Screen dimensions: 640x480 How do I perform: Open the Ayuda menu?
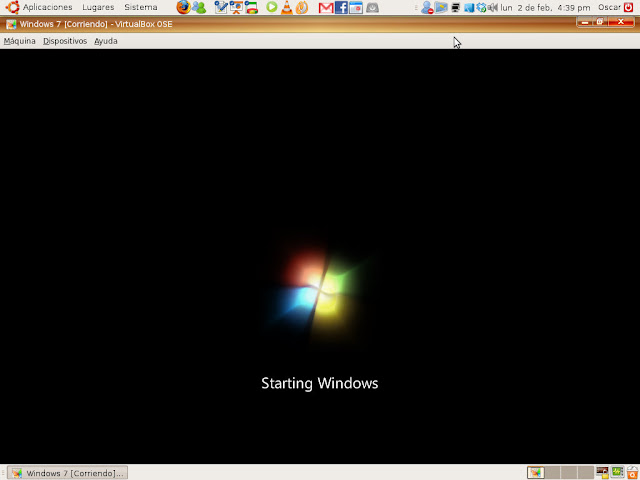(x=106, y=41)
